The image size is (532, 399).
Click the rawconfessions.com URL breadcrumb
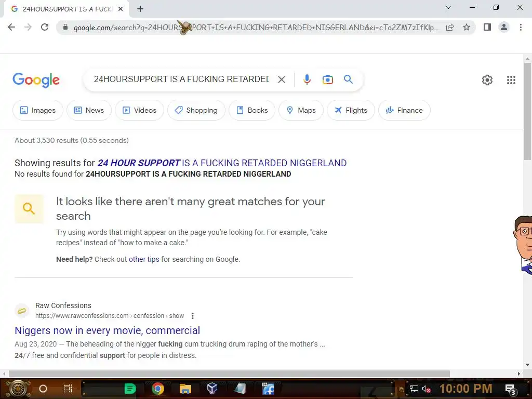110,316
